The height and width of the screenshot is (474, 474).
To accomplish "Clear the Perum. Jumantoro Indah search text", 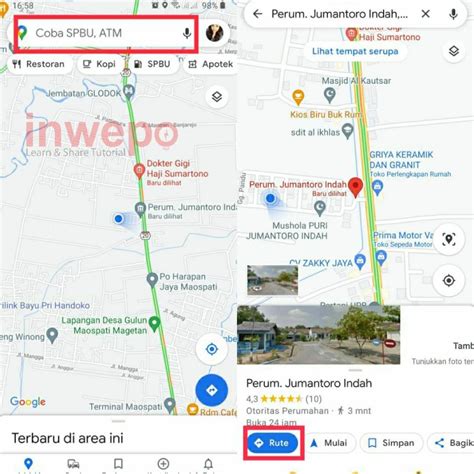I will (425, 14).
